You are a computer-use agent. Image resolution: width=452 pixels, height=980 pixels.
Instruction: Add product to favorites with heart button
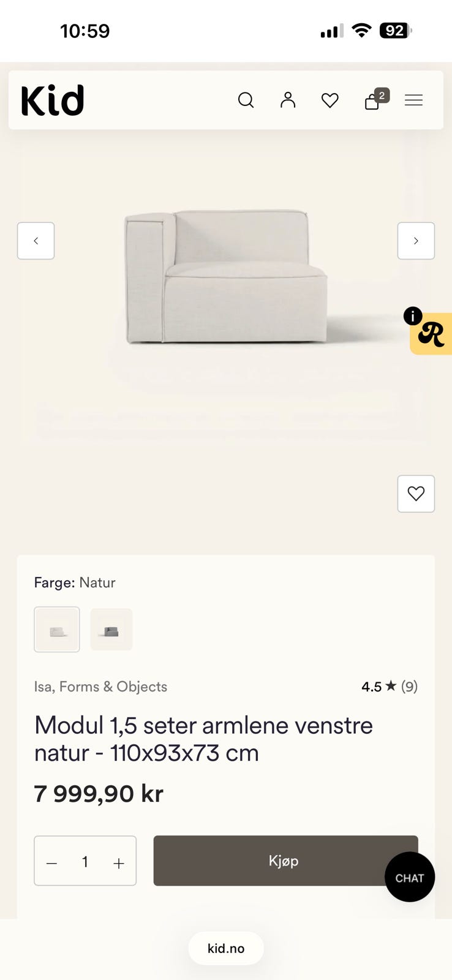tap(416, 494)
